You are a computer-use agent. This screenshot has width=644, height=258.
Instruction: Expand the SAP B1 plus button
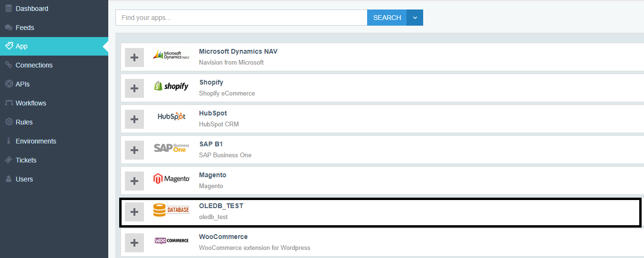(134, 150)
